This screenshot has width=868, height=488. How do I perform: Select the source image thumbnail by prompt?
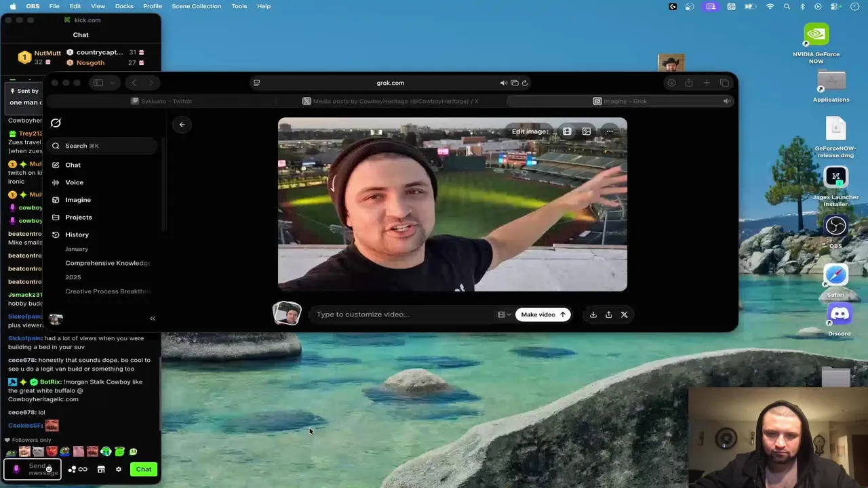pyautogui.click(x=287, y=314)
